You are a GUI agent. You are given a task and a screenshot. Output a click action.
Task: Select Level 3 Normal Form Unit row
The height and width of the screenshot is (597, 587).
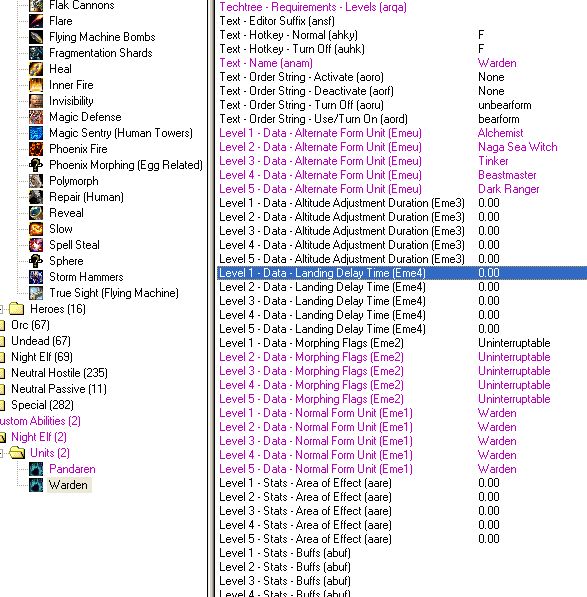(x=402, y=441)
